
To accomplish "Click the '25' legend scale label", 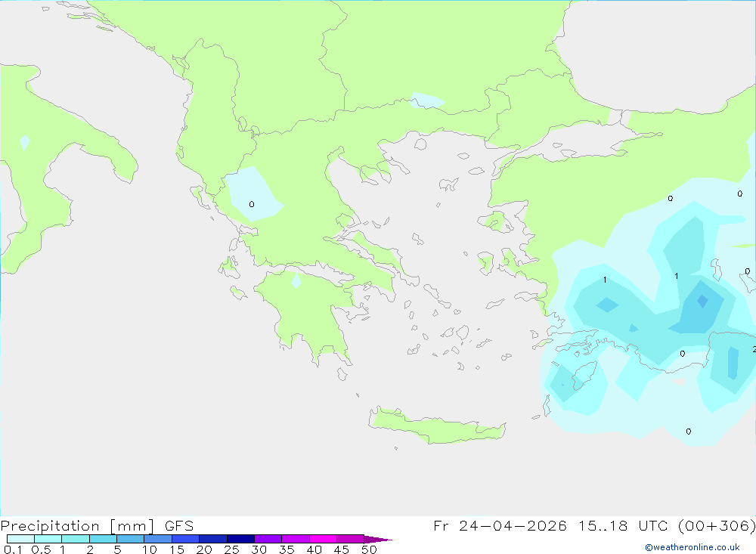I will (x=231, y=549).
